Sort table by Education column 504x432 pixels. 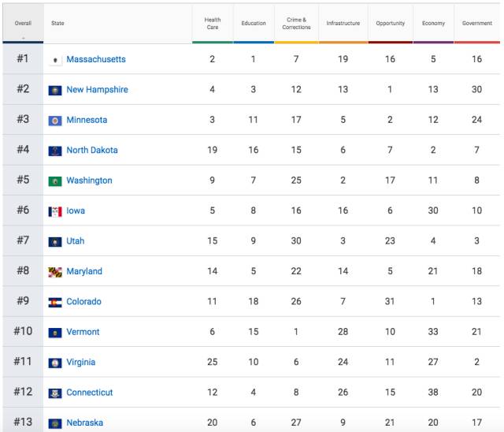[254, 23]
